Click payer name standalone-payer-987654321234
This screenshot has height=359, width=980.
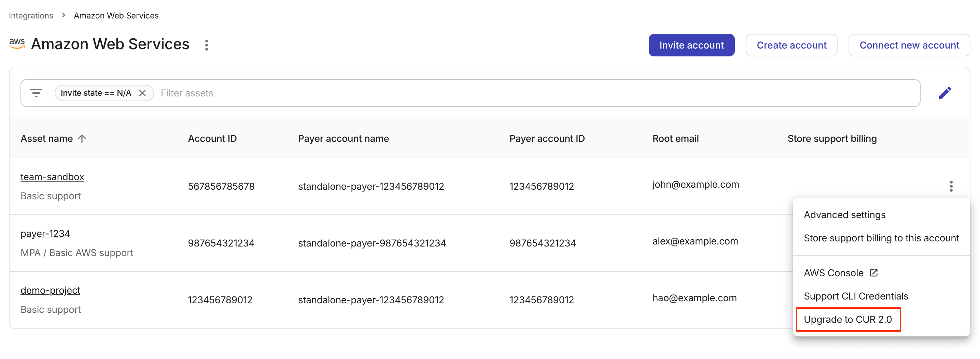[372, 243]
